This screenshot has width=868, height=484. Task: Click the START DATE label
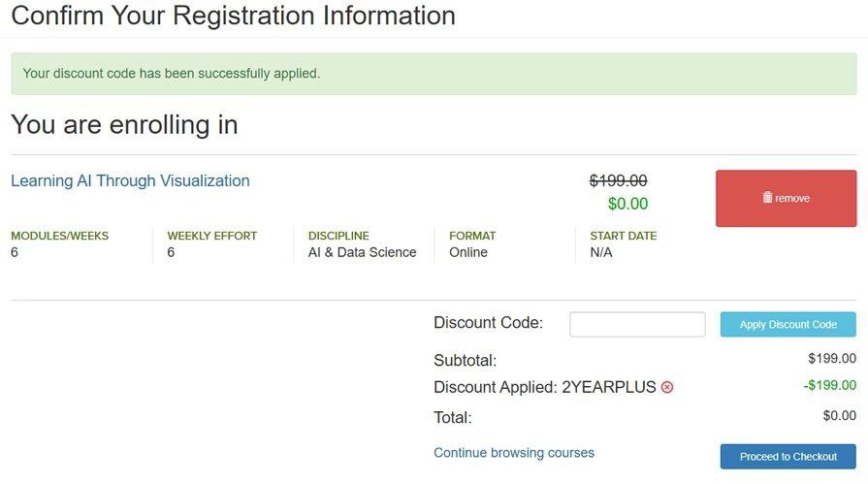pyautogui.click(x=623, y=236)
